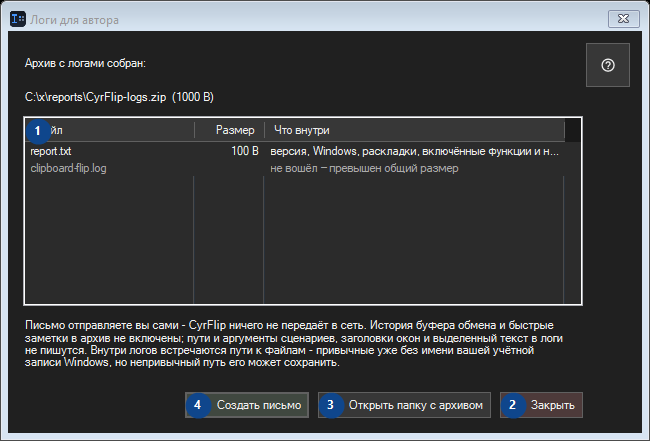Click report.txt description 'версия, Windows, раскладки'

[x=415, y=151]
